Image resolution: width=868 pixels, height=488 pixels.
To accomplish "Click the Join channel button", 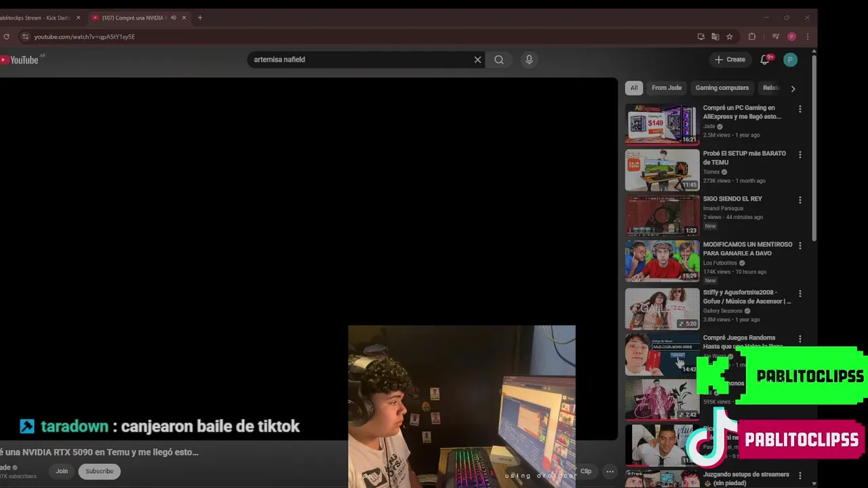I will (62, 471).
